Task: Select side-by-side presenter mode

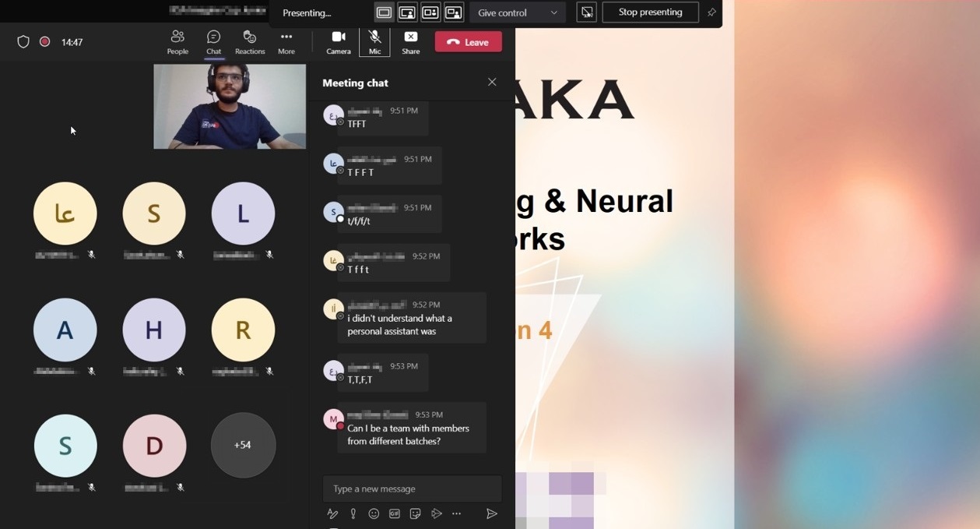Action: [430, 12]
